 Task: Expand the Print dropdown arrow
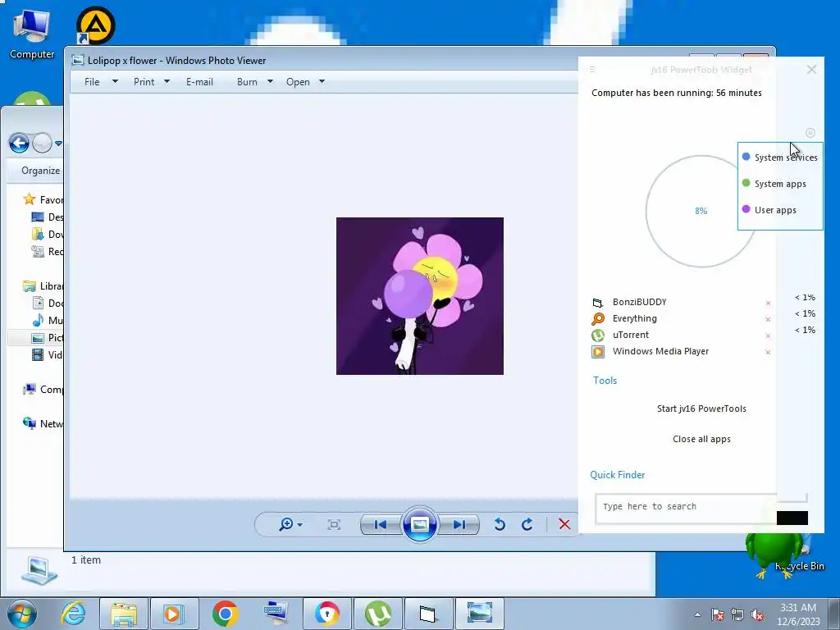click(167, 81)
